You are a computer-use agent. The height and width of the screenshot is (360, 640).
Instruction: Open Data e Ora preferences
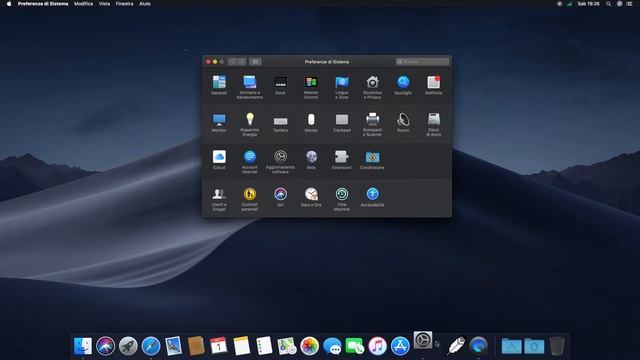coord(311,197)
